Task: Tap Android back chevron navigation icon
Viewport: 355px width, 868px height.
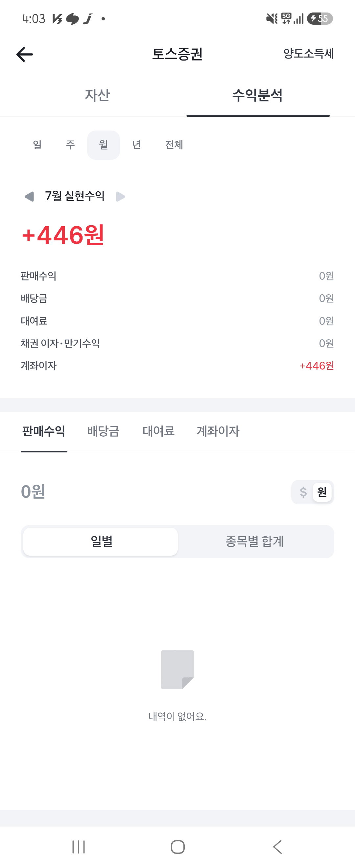Action: tap(277, 847)
